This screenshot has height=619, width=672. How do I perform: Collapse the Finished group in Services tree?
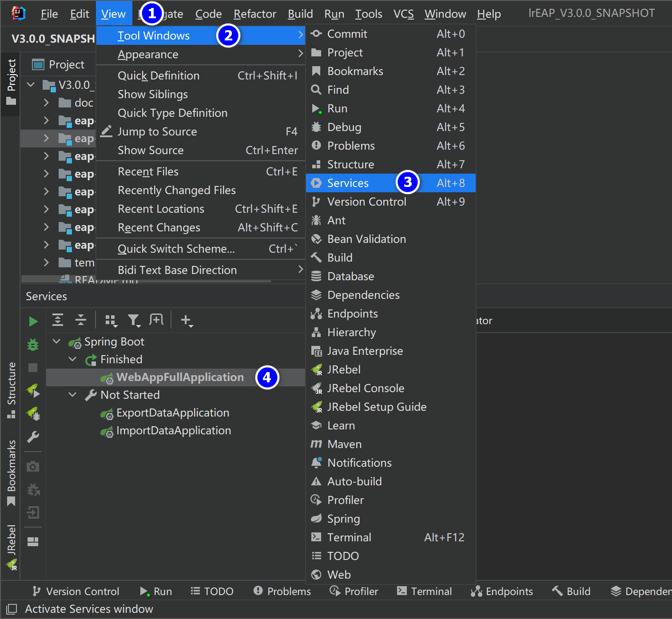(72, 359)
